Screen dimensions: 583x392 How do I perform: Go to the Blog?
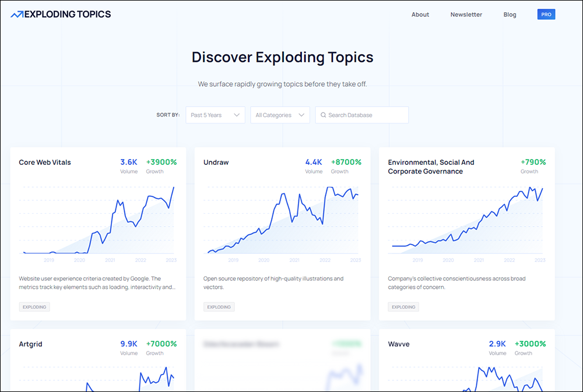tap(510, 15)
